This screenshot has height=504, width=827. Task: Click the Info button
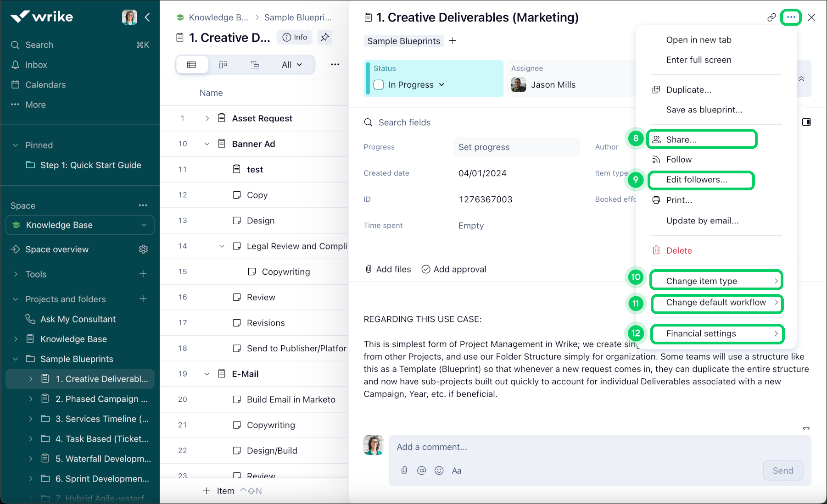(x=295, y=37)
